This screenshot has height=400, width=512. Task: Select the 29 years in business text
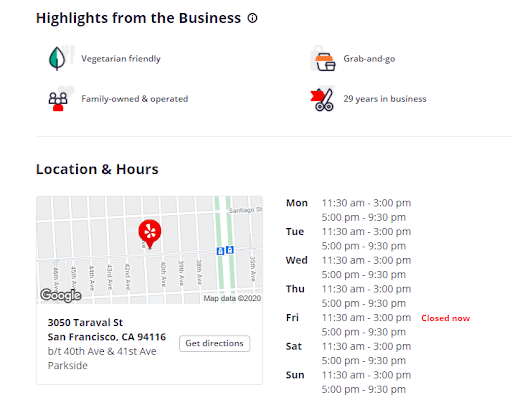click(x=385, y=99)
